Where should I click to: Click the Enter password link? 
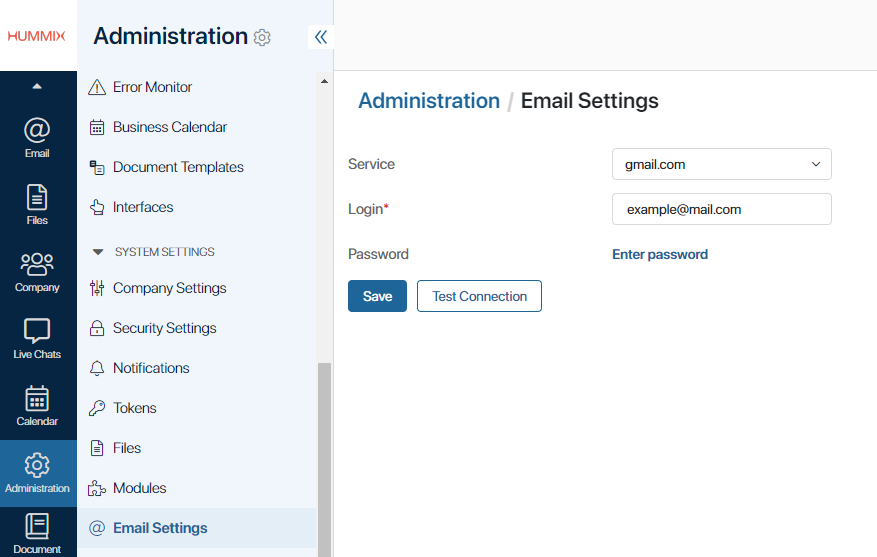(x=660, y=254)
